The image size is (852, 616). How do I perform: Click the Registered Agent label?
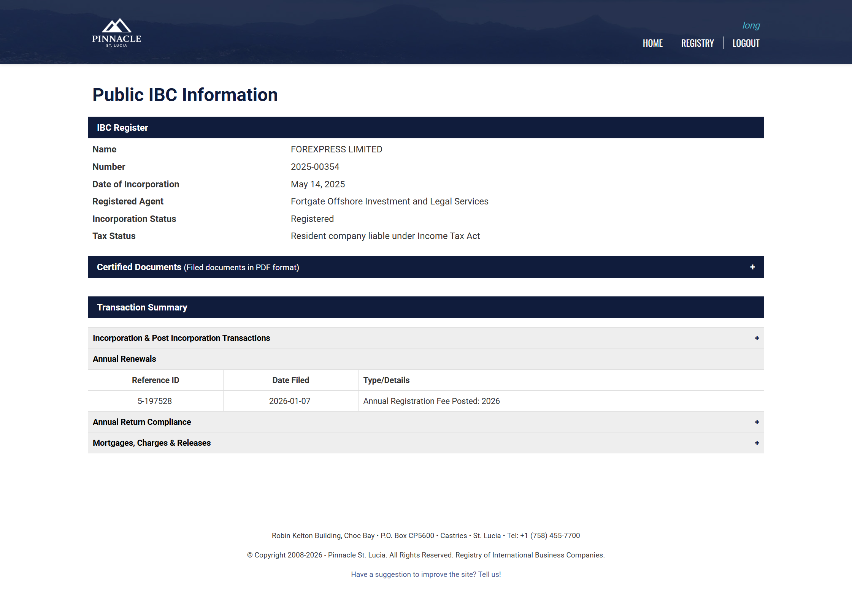pyautogui.click(x=128, y=201)
